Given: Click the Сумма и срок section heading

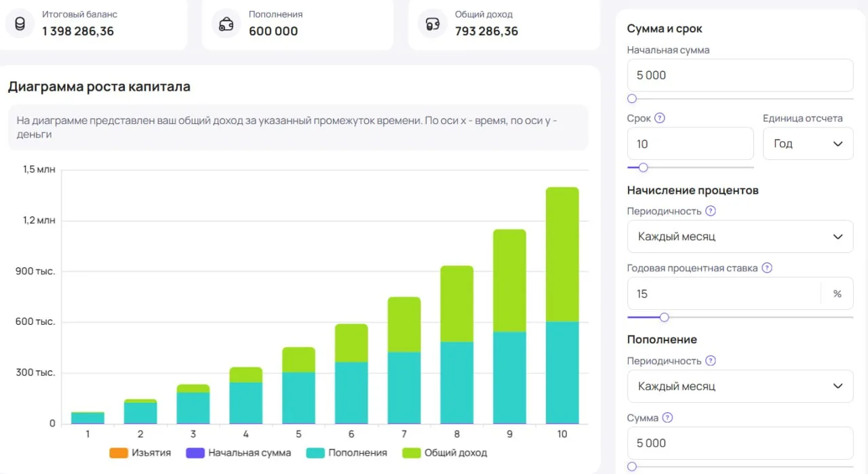Looking at the screenshot, I should (665, 28).
